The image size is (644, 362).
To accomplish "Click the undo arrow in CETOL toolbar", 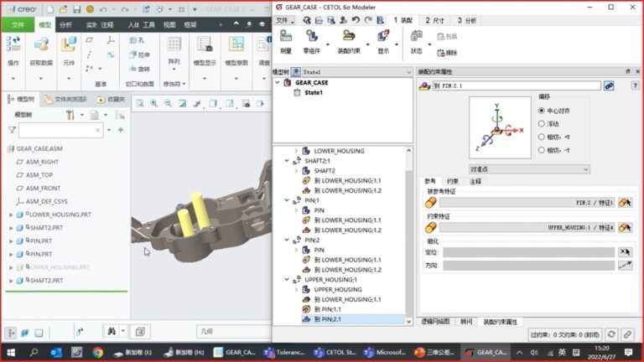I will click(x=356, y=20).
